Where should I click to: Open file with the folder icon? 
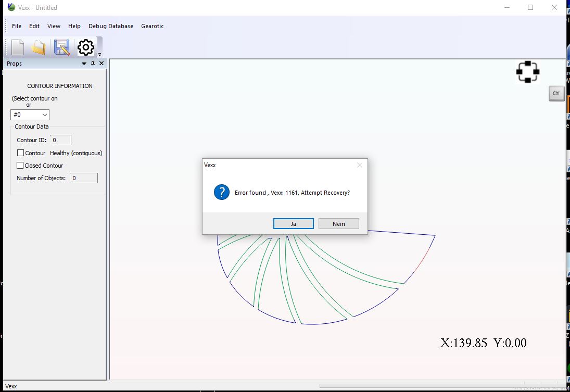click(x=39, y=47)
